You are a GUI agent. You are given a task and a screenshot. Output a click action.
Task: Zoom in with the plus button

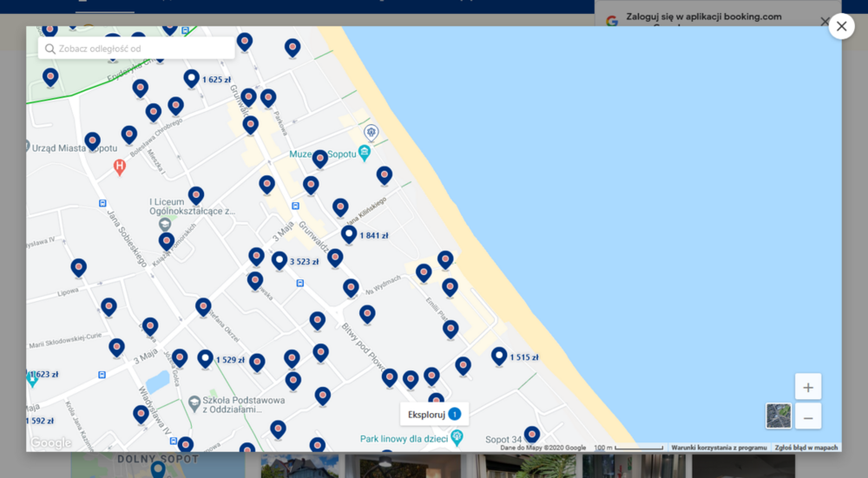tap(807, 387)
